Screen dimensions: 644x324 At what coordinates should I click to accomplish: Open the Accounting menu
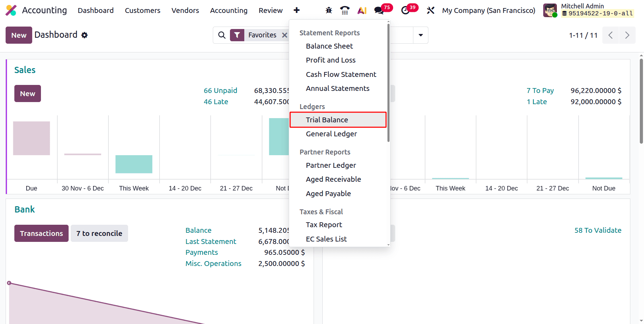(229, 10)
